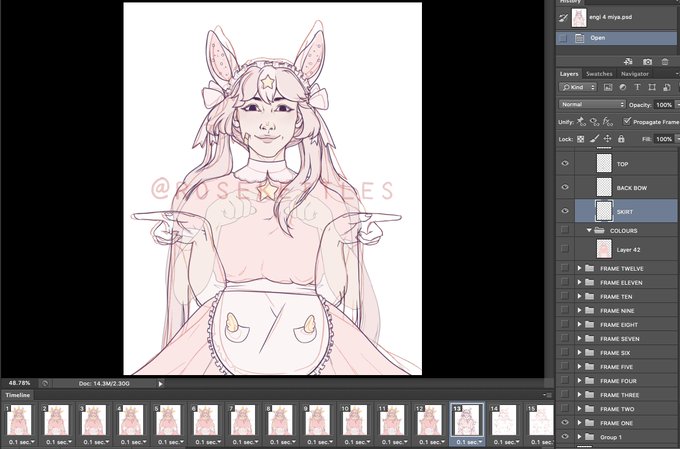This screenshot has width=680, height=449.
Task: Filter layers by smart object icon
Action: pyautogui.click(x=667, y=87)
